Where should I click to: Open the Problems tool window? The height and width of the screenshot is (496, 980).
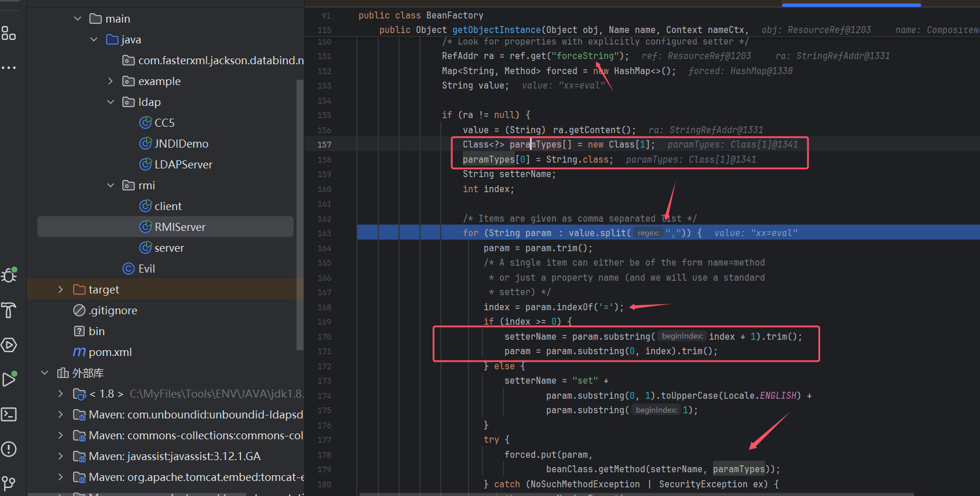[9, 449]
